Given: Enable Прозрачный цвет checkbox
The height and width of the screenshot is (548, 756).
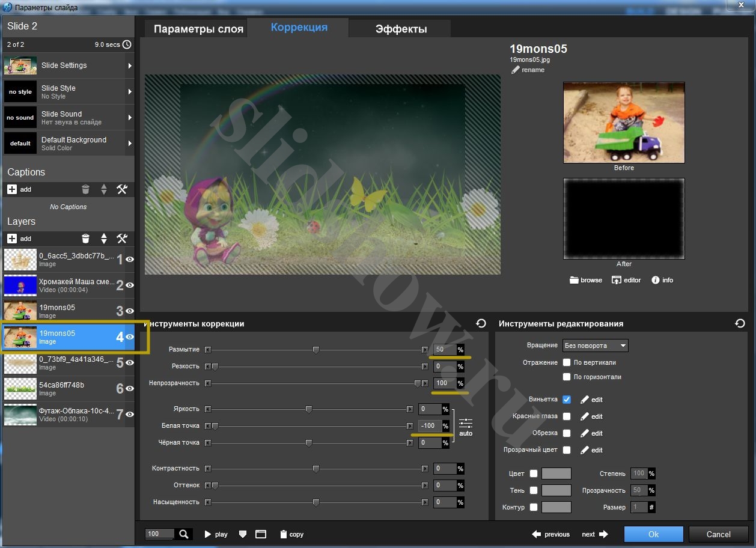Looking at the screenshot, I should (x=567, y=450).
